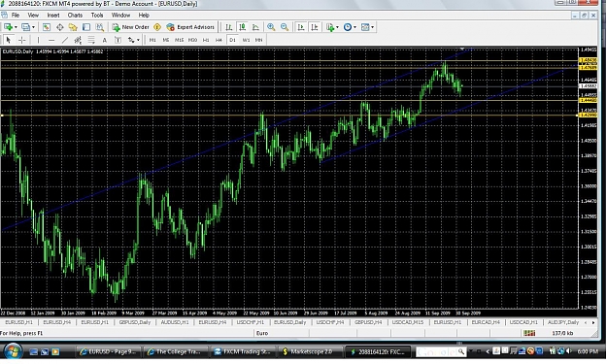Expand the Periods dropdown arrow
The image size is (607, 364).
[354, 27]
